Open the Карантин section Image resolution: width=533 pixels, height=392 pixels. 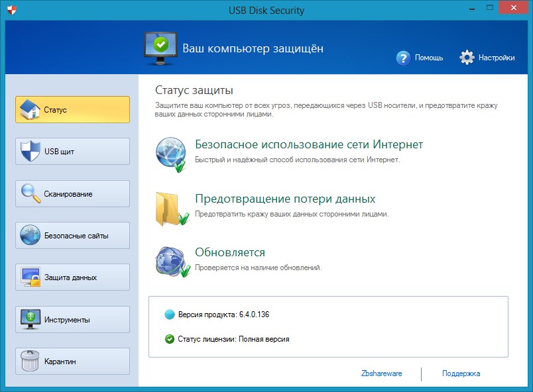click(72, 361)
